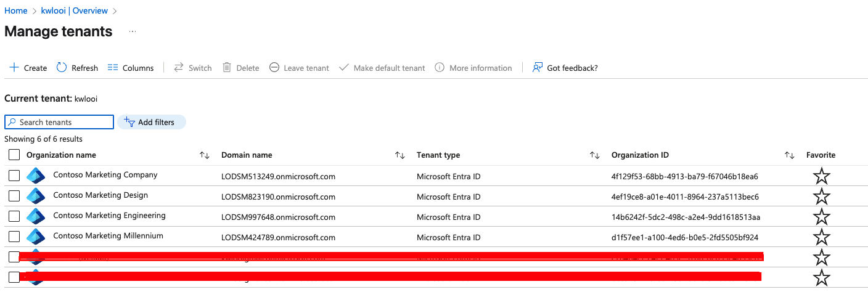The height and width of the screenshot is (300, 868).
Task: Focus the Search tenants field
Action: pyautogui.click(x=59, y=122)
